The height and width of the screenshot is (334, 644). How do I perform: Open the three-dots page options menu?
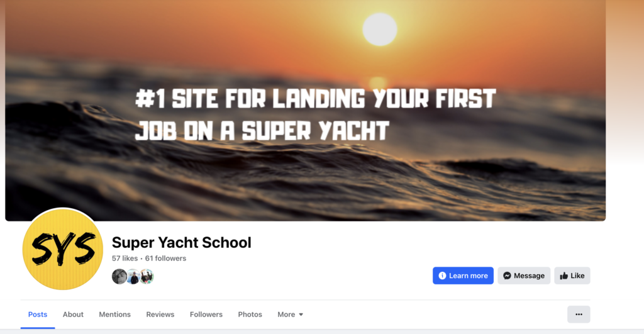point(579,315)
